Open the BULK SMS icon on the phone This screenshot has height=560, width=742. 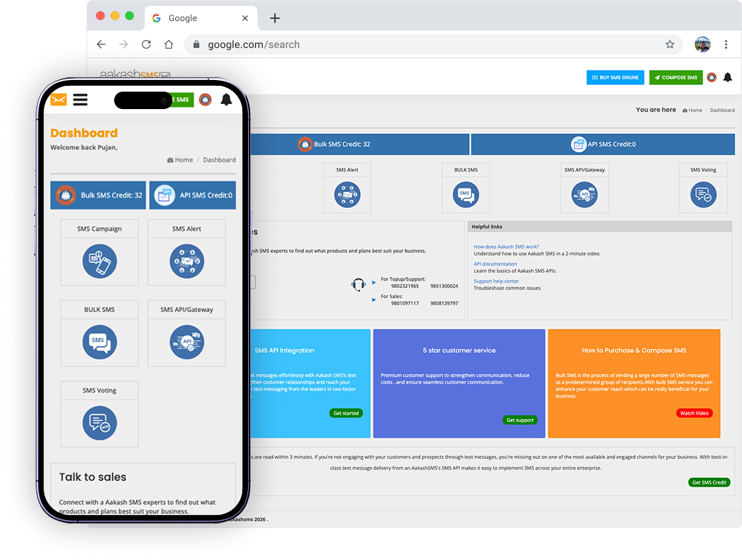[100, 342]
